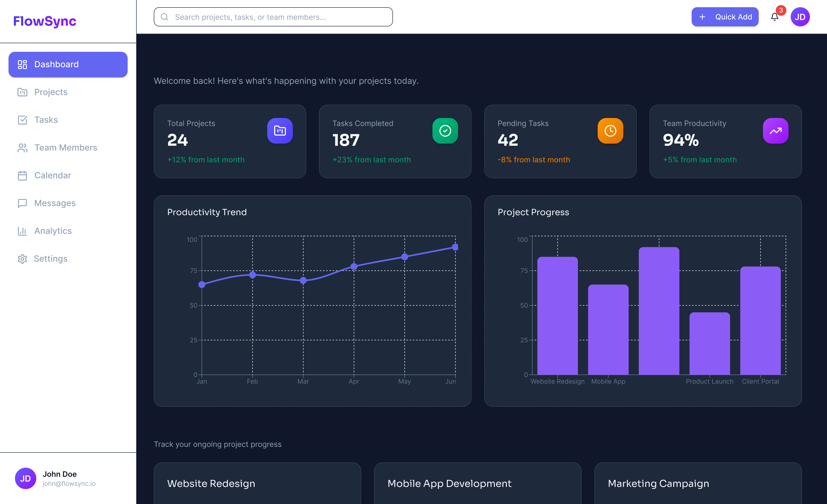Viewport: 827px width, 504px height.
Task: Click the Team Productivity trend arrow icon
Action: pos(775,131)
